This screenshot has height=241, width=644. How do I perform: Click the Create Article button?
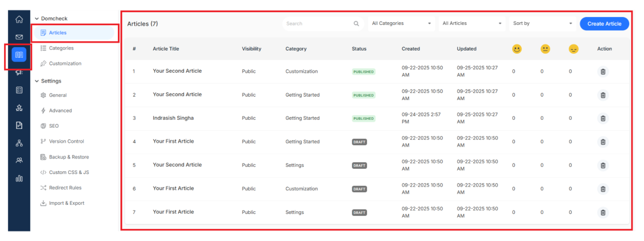(604, 24)
